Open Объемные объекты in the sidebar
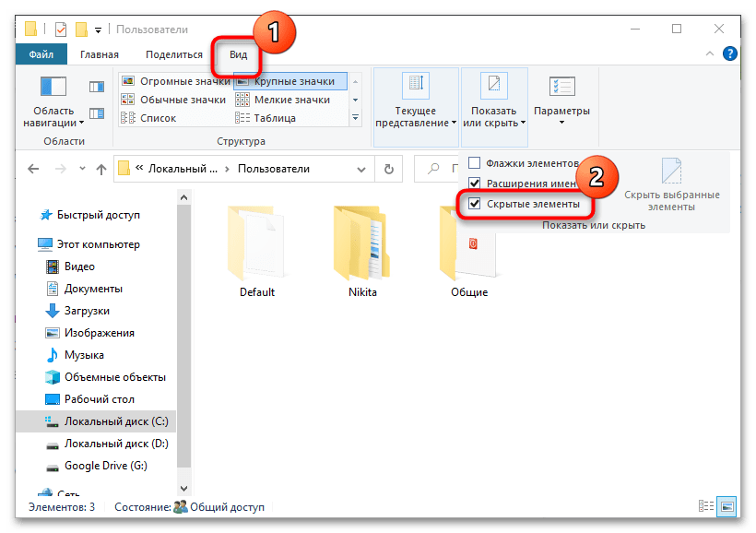Viewport: 756px width, 533px height. point(106,377)
